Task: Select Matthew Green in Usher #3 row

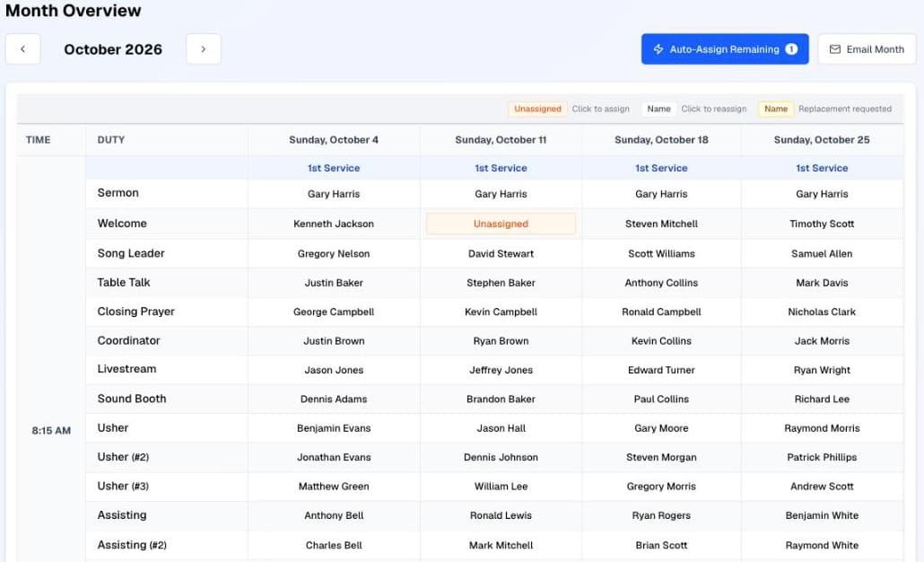Action: (334, 487)
